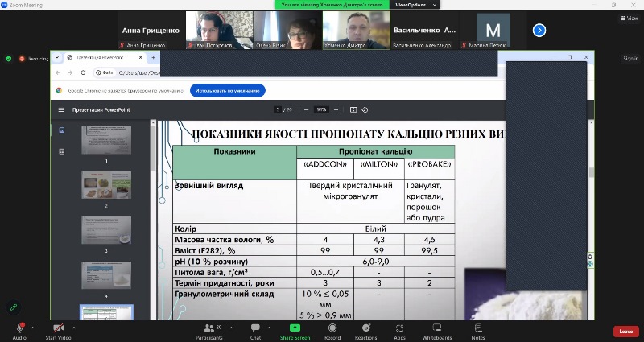This screenshot has width=644, height=342.
Task: Open a new Chrome tab
Action: 153,57
